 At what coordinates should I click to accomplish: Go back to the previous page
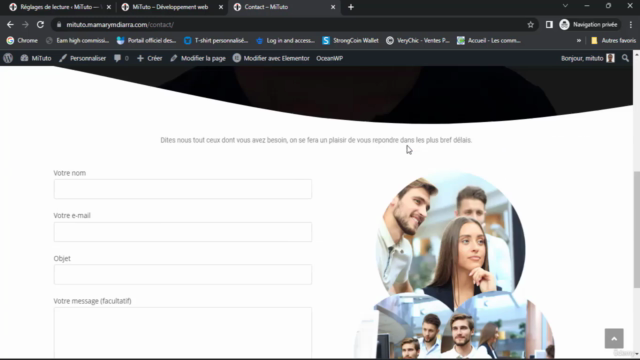point(10,24)
